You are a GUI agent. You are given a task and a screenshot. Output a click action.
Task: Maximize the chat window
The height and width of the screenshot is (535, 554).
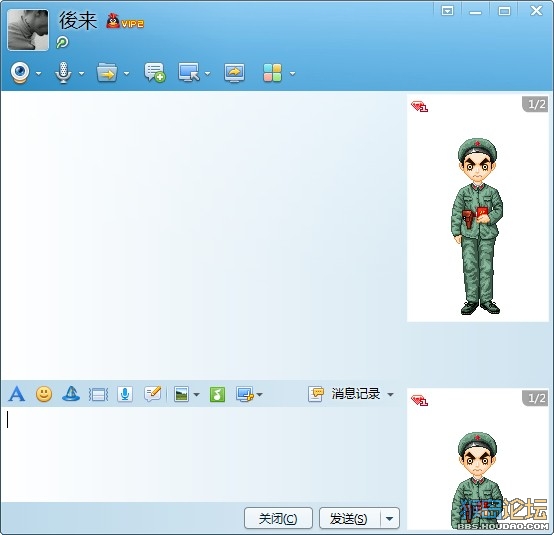(504, 11)
